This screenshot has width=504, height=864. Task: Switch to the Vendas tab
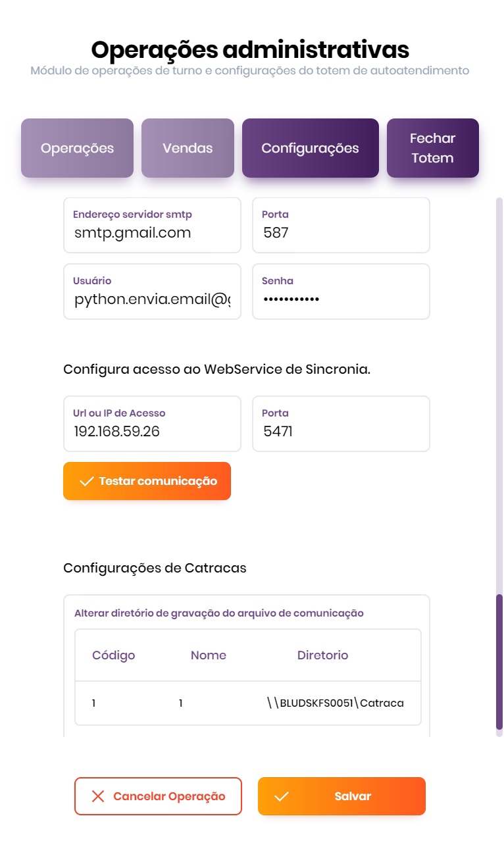[x=188, y=148]
